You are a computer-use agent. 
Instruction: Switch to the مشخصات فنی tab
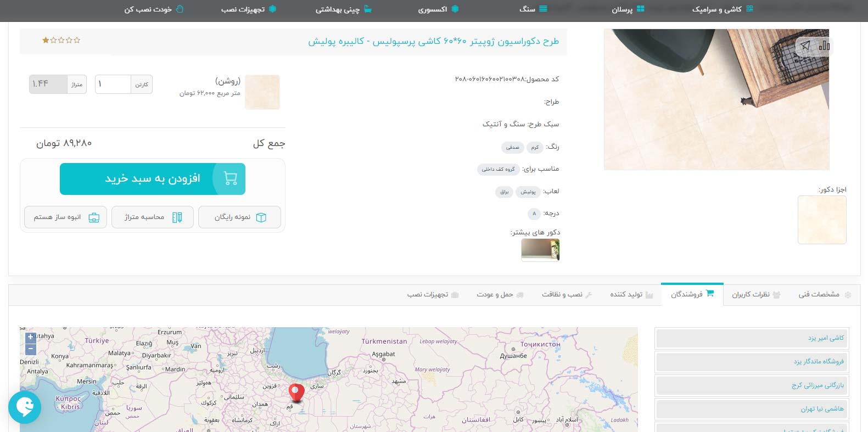[x=824, y=295]
